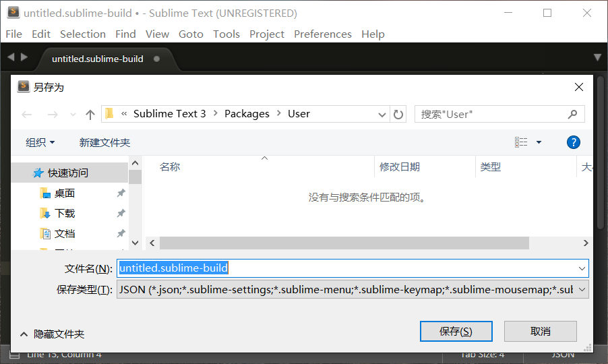The width and height of the screenshot is (608, 364).
Task: Click the horizontal scrollbar thumb in file list
Action: (344, 243)
